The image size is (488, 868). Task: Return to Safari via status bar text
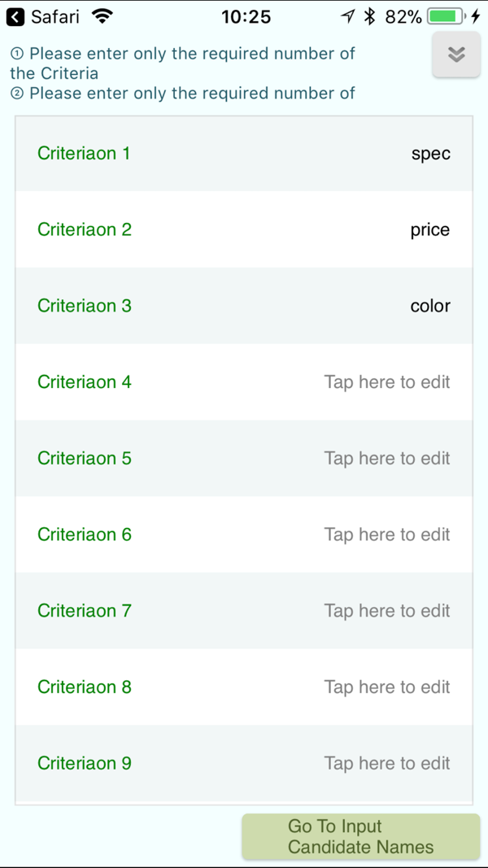coord(54,17)
